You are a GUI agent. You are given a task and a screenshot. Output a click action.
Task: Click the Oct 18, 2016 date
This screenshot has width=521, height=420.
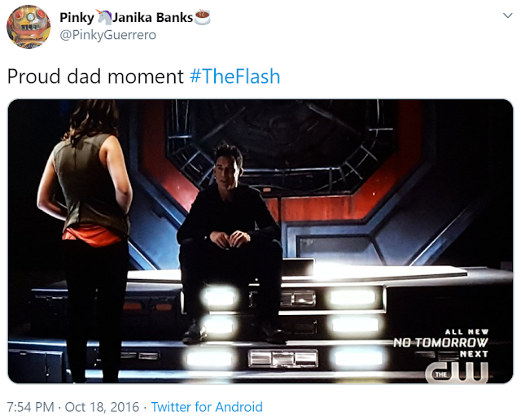102,407
